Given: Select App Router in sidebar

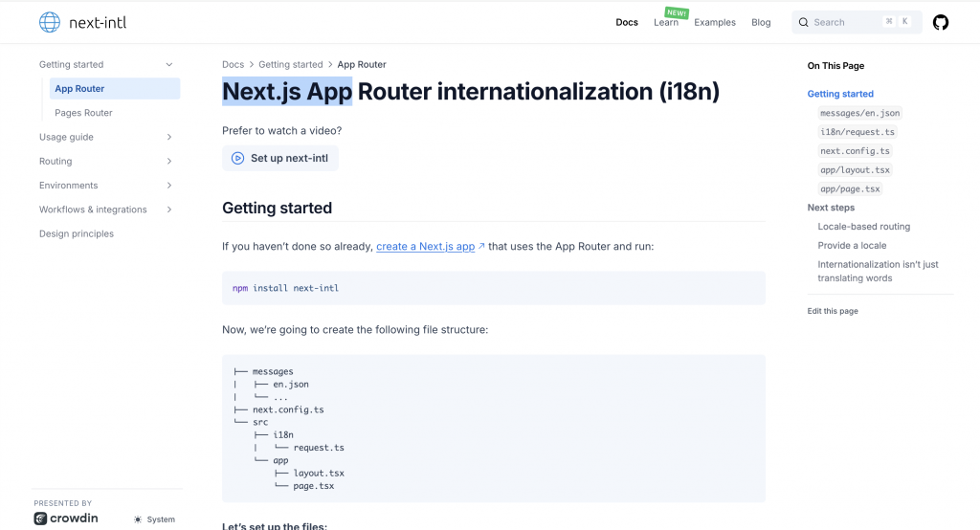Looking at the screenshot, I should 115,89.
